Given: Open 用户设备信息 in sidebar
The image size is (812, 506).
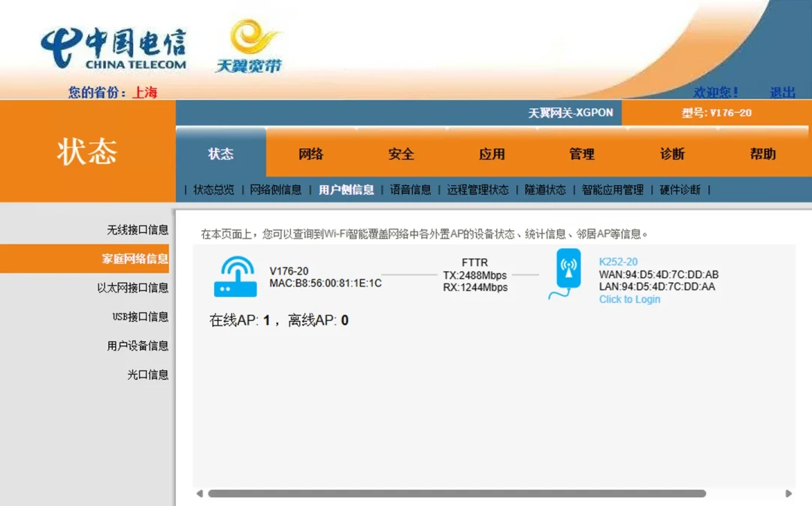Looking at the screenshot, I should pos(138,345).
